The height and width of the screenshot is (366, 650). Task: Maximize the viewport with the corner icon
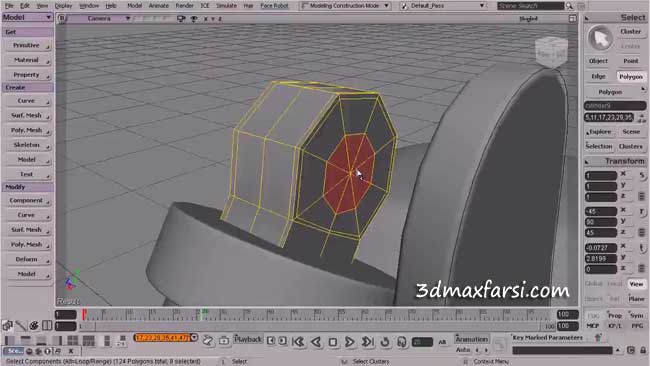(x=572, y=19)
